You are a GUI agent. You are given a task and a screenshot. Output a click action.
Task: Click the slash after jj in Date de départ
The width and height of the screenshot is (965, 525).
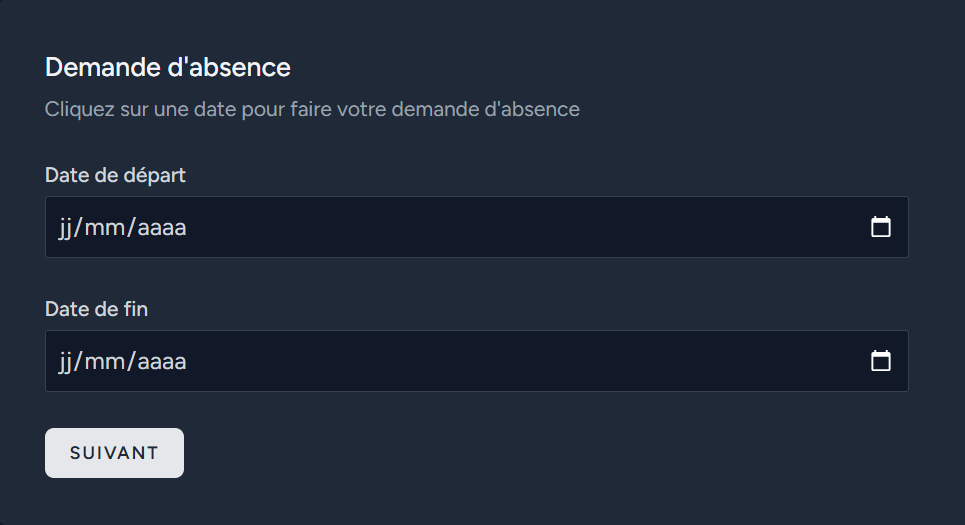click(78, 228)
